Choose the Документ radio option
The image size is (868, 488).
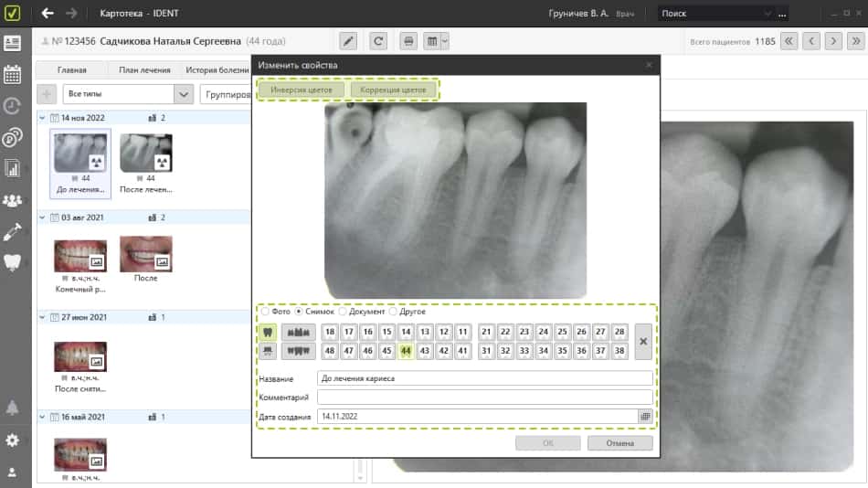[x=344, y=312]
